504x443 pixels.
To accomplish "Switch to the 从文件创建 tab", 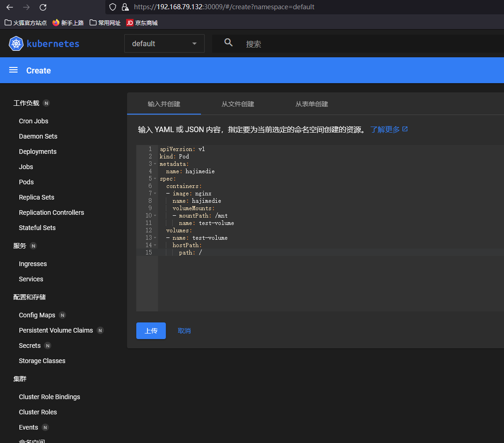I will pos(238,104).
